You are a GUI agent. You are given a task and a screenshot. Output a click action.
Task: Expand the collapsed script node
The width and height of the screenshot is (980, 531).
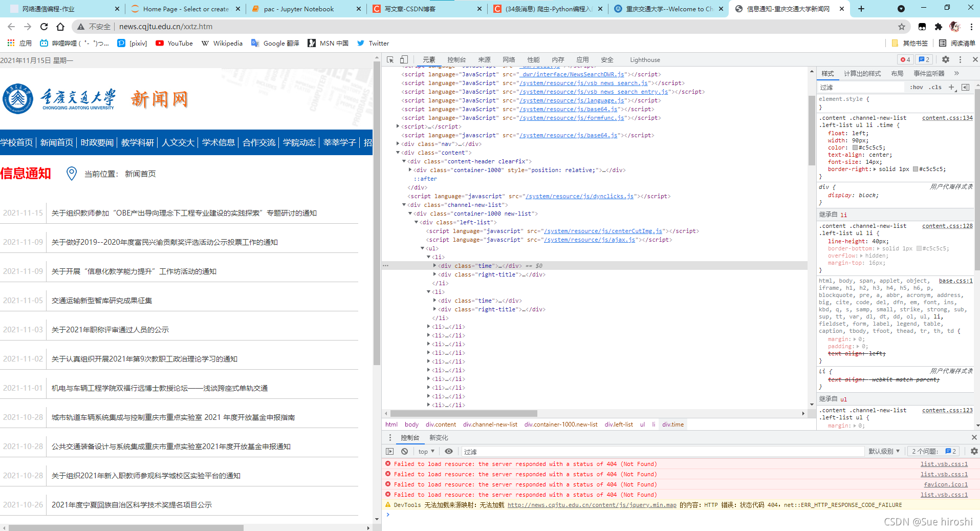pyautogui.click(x=398, y=126)
